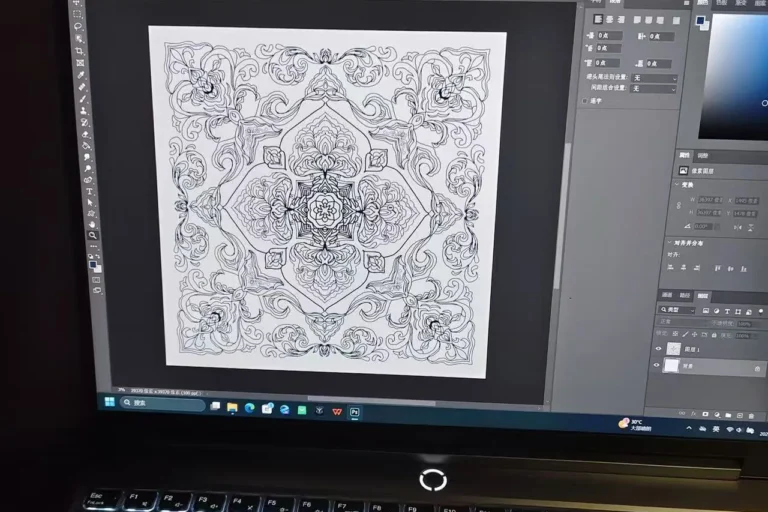This screenshot has width=768, height=512.
Task: Select the Brush tool
Action: point(83,99)
